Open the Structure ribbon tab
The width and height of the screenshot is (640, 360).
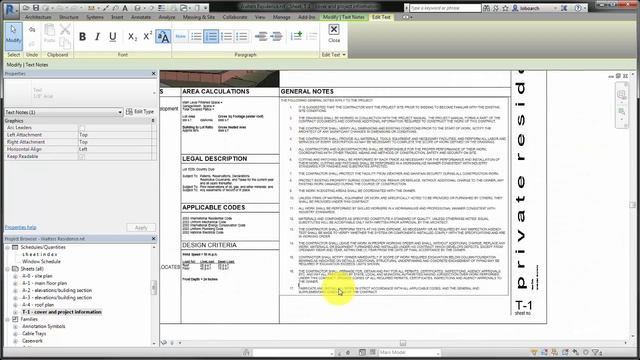coord(69,17)
